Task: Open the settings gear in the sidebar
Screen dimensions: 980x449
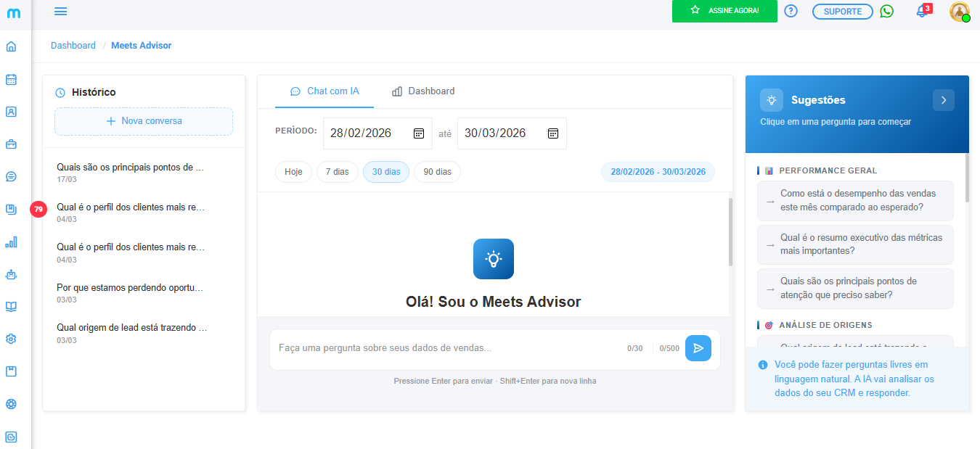Action: [11, 339]
